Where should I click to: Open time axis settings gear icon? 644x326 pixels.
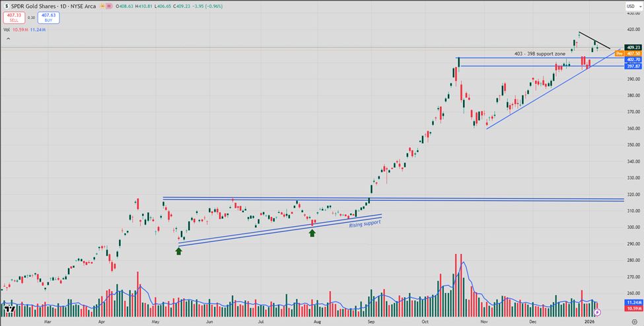[x=633, y=321]
